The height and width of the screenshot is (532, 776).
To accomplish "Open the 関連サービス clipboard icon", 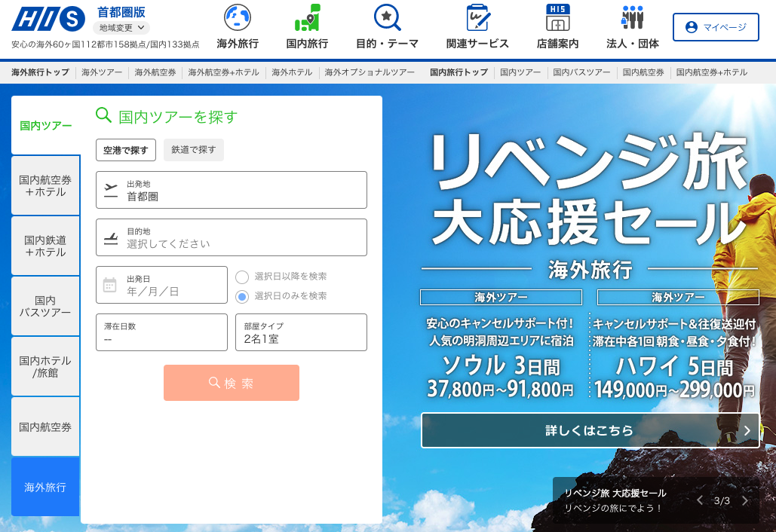I will click(477, 17).
